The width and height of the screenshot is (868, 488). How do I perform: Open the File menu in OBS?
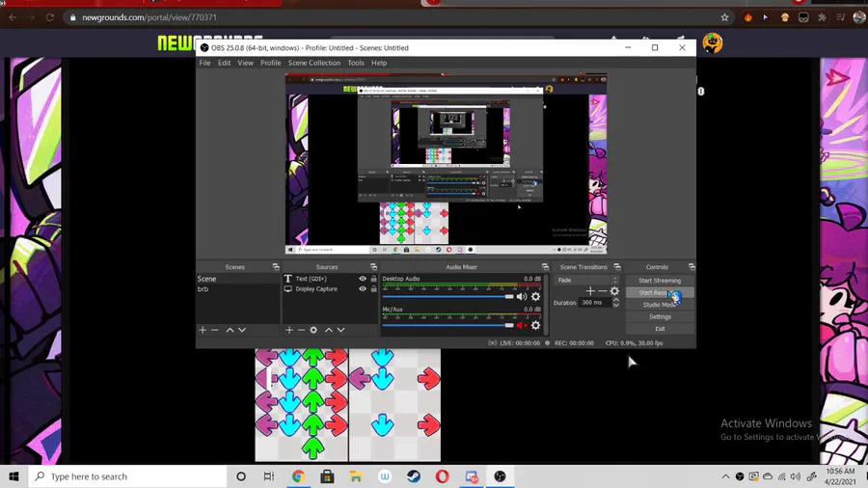click(204, 63)
